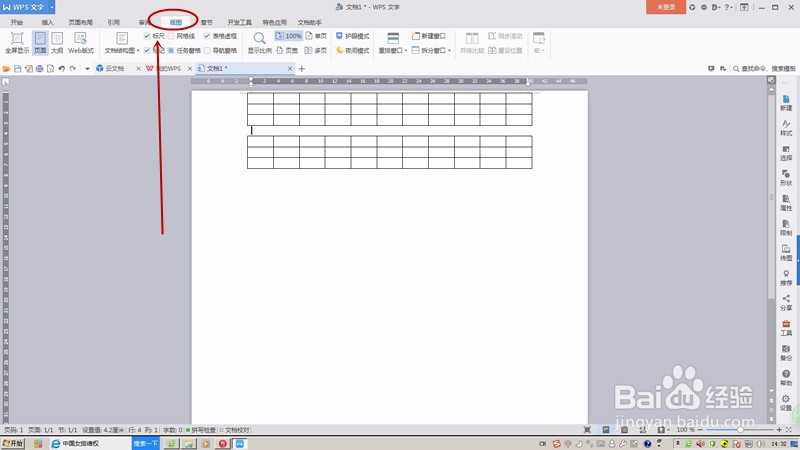
Task: Expand quick access toolbar customize arrow
Action: click(x=87, y=68)
